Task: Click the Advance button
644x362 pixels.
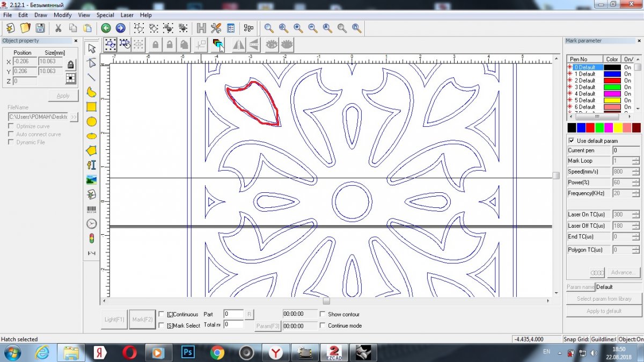Action: pos(623,273)
